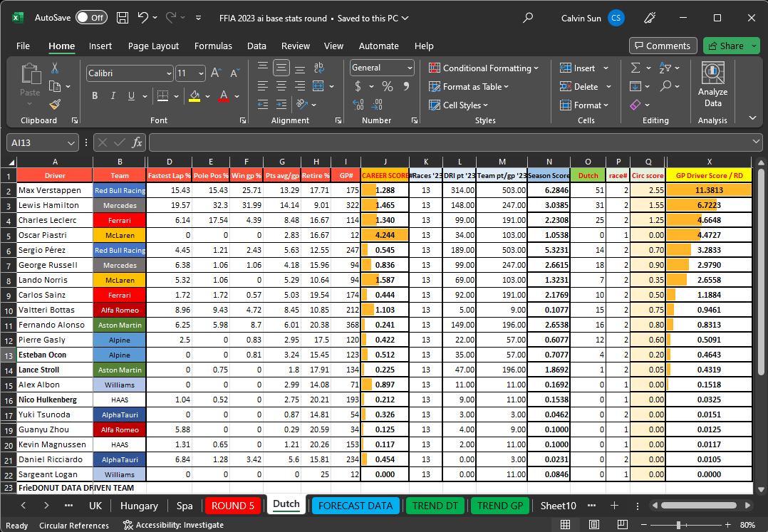Click the AutoSum sigma icon

click(635, 68)
